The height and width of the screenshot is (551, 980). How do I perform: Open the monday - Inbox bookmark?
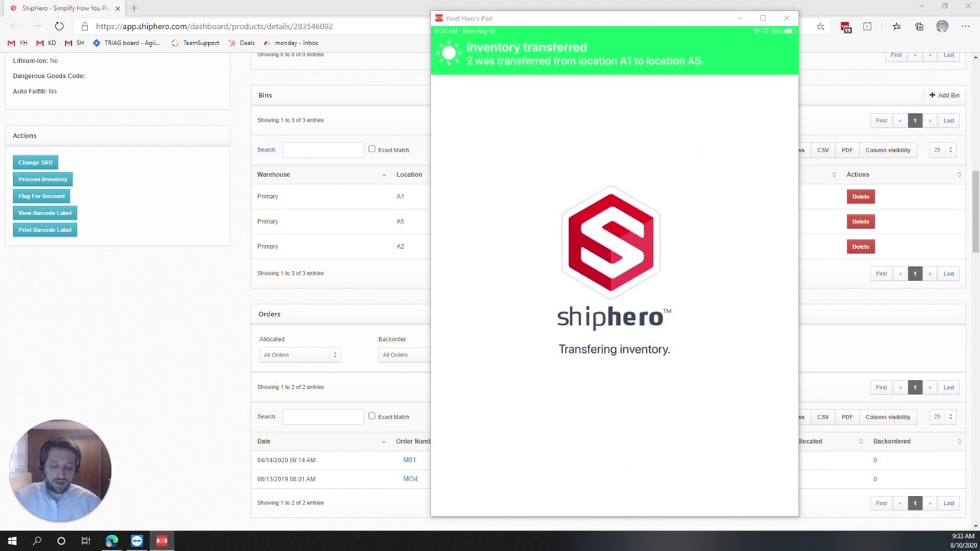point(290,43)
